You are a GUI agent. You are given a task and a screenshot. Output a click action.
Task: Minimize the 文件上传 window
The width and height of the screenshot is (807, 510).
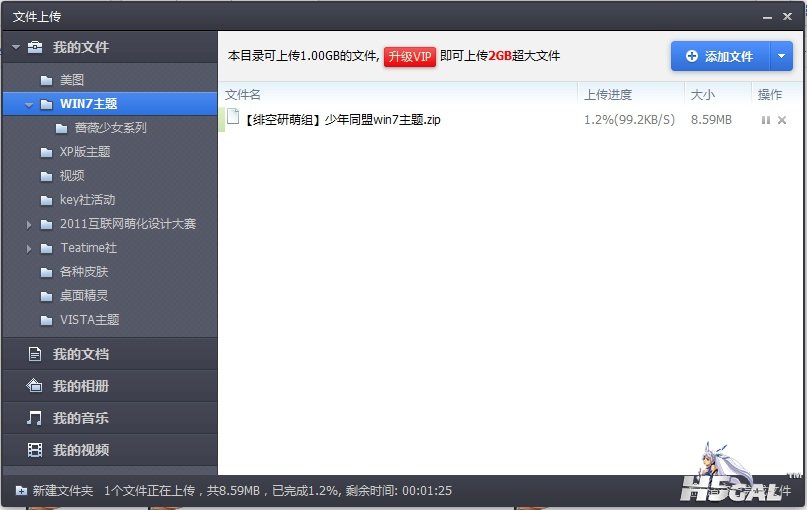click(767, 17)
